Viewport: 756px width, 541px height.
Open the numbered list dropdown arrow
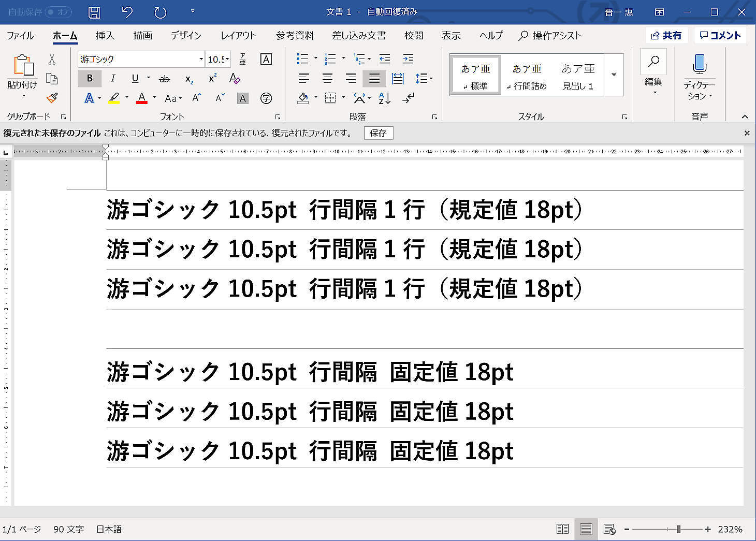pos(343,59)
